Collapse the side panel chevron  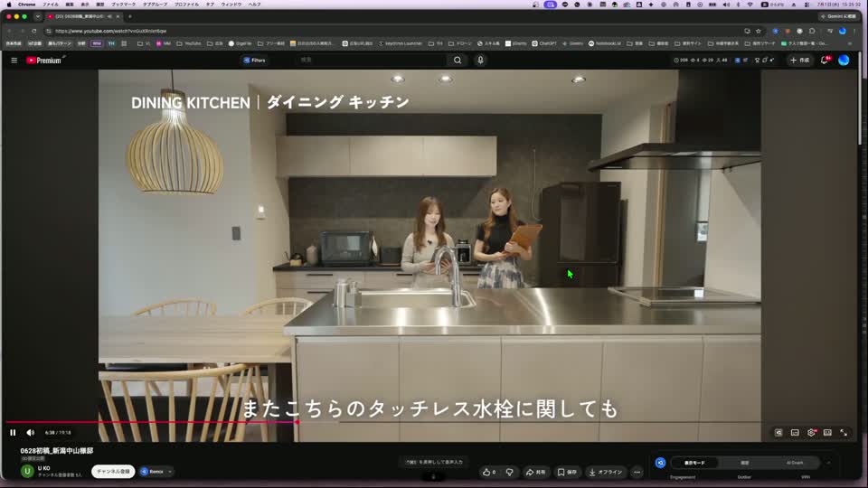coord(829,463)
